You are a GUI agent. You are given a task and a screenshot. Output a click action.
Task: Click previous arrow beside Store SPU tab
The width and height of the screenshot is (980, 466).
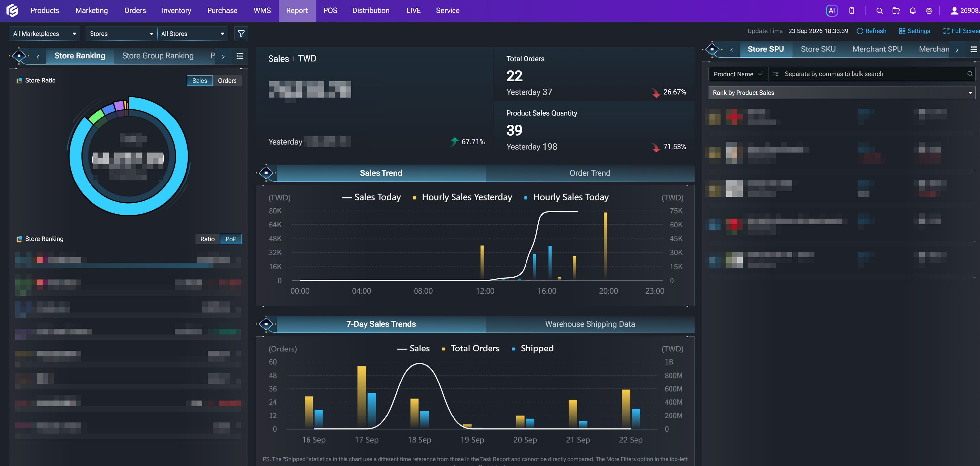pyautogui.click(x=731, y=50)
